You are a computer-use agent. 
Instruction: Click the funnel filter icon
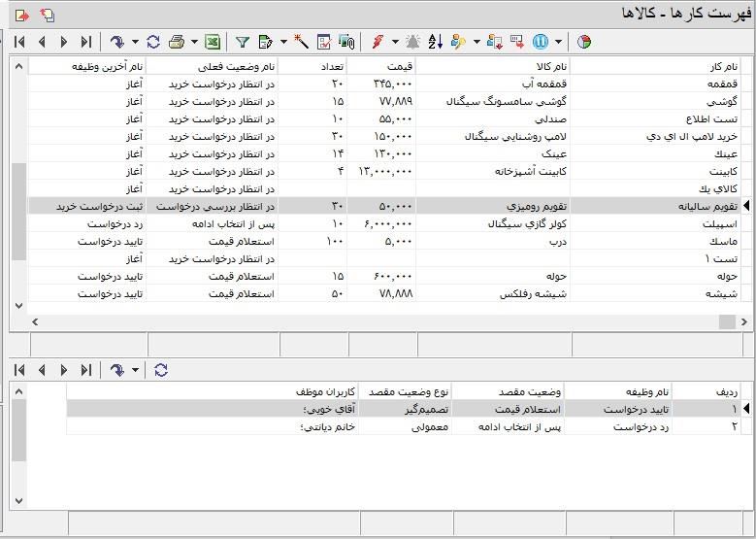[x=243, y=42]
